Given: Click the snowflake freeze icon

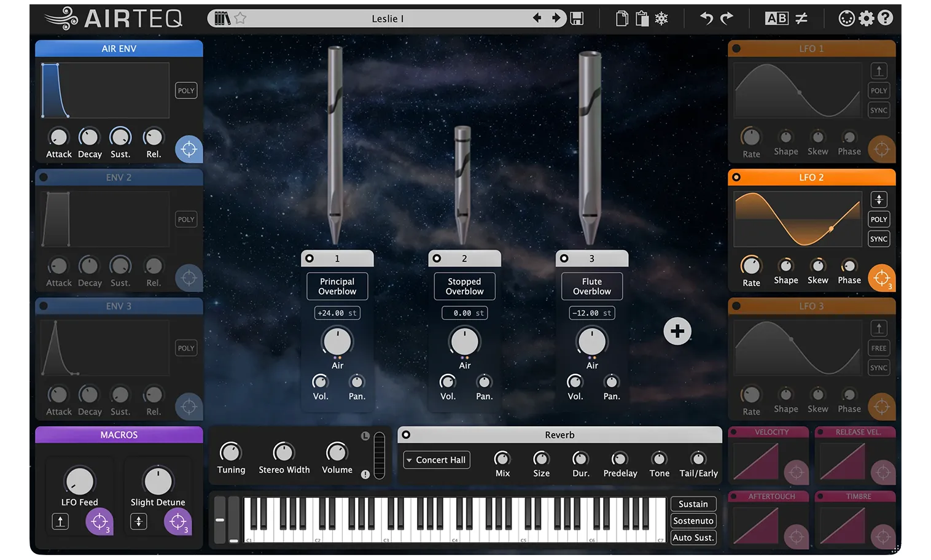Looking at the screenshot, I should point(661,18).
